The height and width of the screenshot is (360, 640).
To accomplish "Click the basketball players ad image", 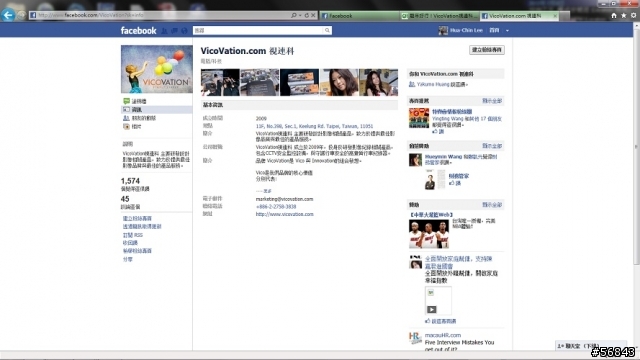I will coord(429,234).
